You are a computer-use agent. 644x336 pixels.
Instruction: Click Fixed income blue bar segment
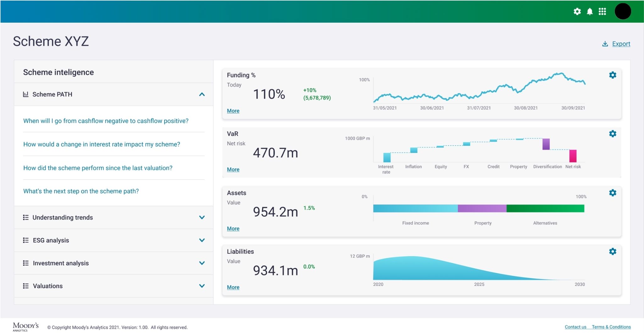pos(415,208)
